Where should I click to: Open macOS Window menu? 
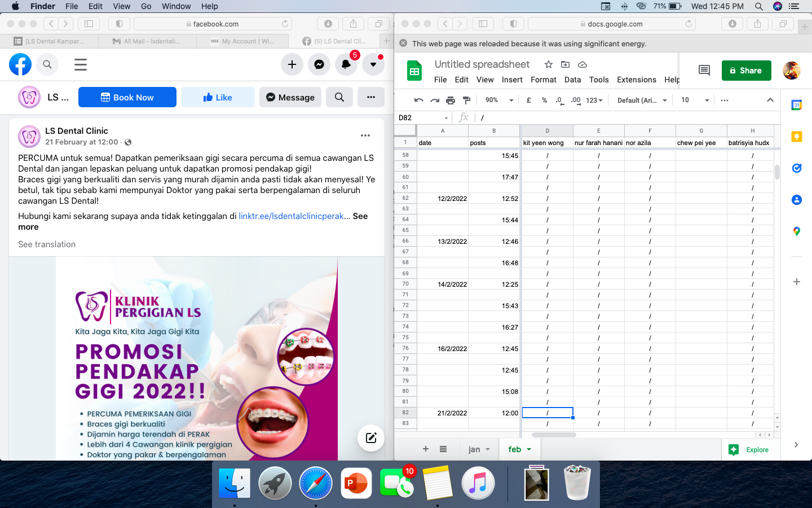point(176,6)
